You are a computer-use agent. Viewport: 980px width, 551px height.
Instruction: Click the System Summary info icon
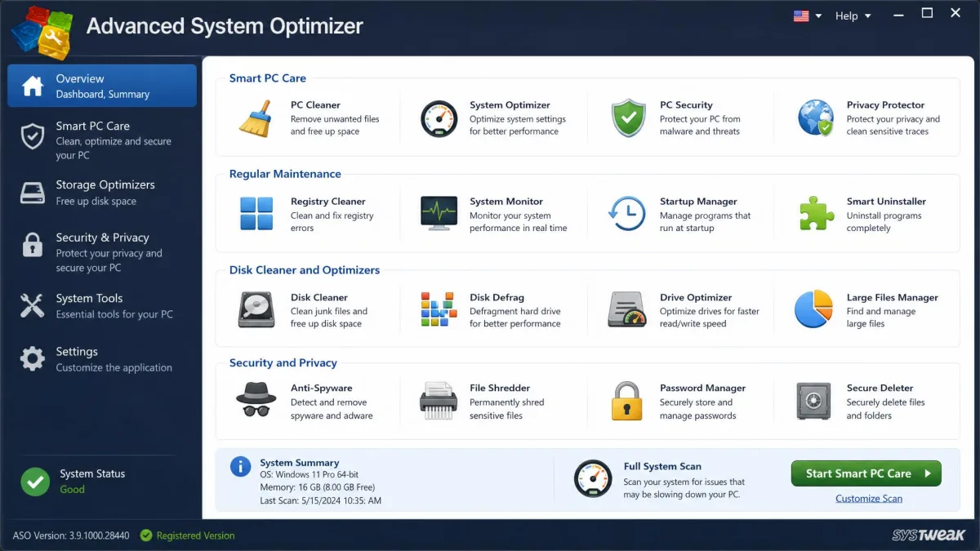[240, 466]
